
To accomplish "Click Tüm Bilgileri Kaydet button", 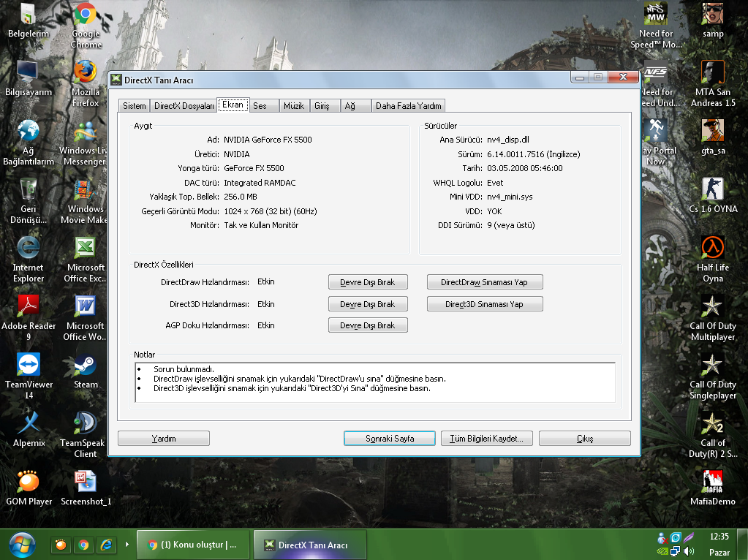I will pyautogui.click(x=486, y=439).
